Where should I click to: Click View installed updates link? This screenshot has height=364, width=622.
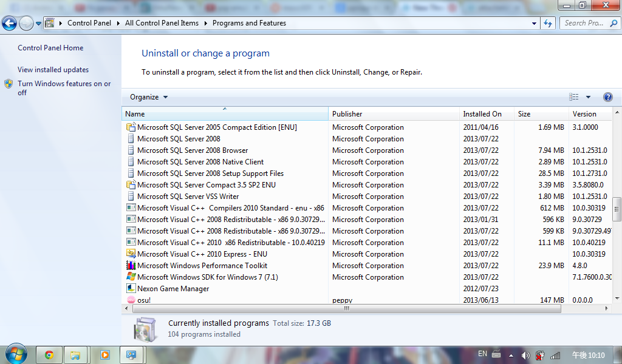pos(53,70)
